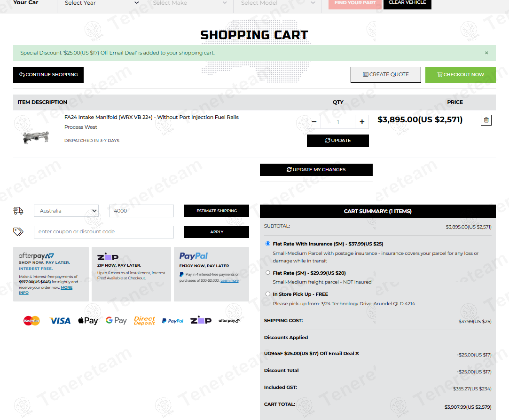This screenshot has width=509, height=420.
Task: Open the Select Make dropdown
Action: tap(189, 3)
